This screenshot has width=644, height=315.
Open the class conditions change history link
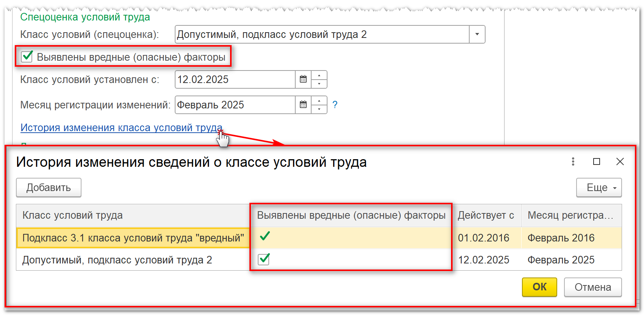121,128
